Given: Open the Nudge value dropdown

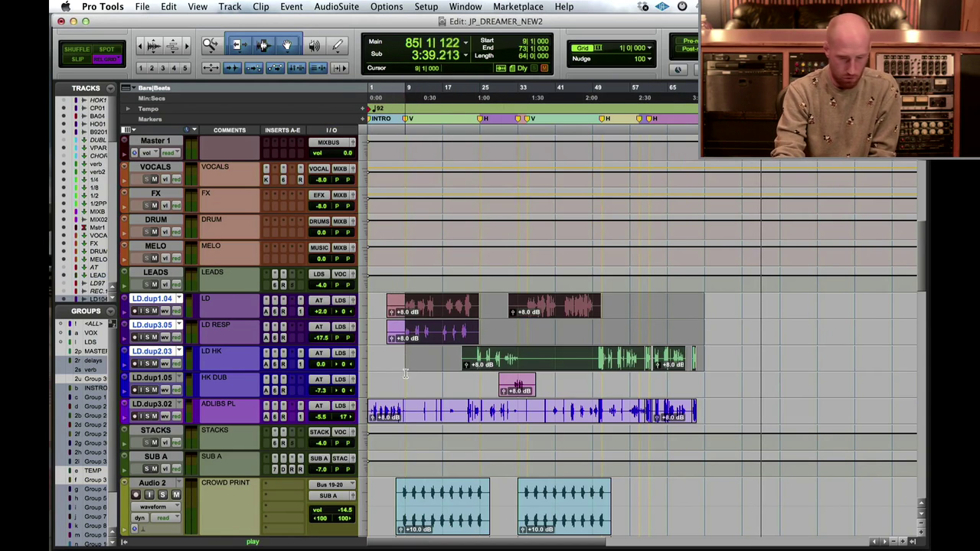Looking at the screenshot, I should tap(648, 59).
